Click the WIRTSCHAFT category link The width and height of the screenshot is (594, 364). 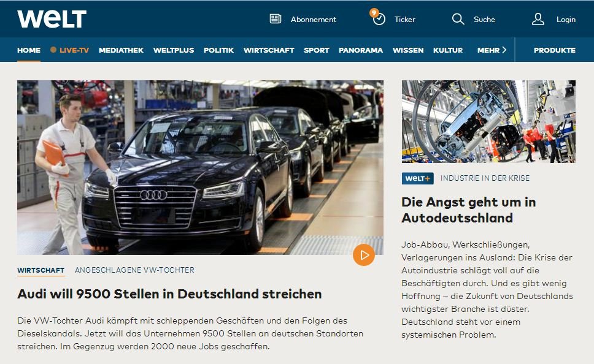point(41,270)
